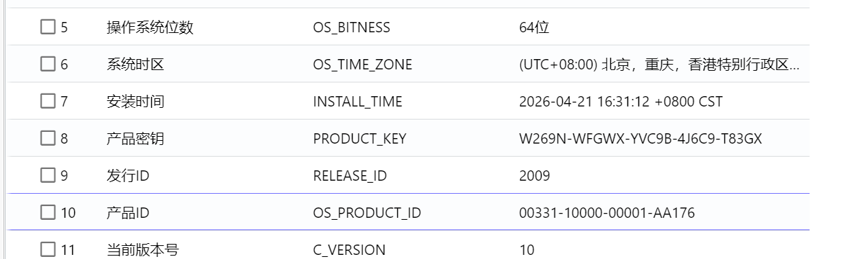The height and width of the screenshot is (259, 868).
Task: Select the product key value W269N-WFGWX
Action: pos(641,139)
